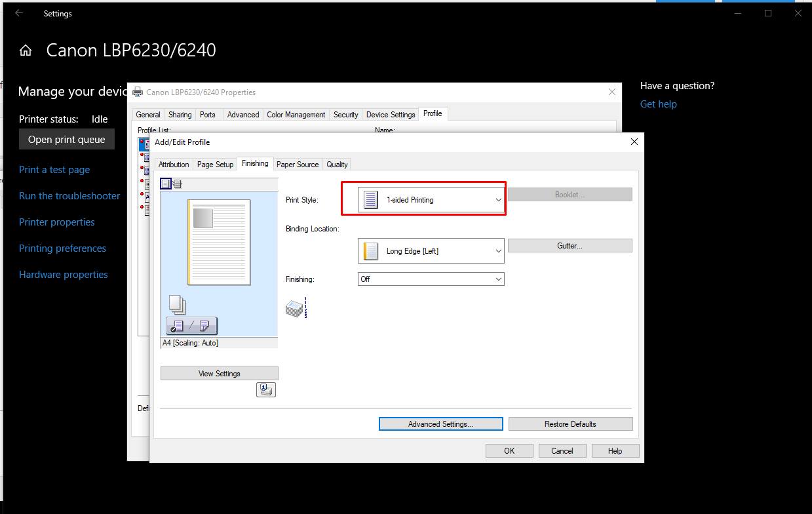
Task: Switch to the Page Setup tab
Action: pos(215,165)
